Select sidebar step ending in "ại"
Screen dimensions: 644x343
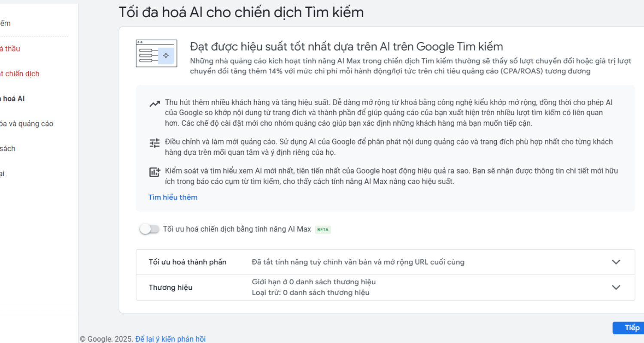click(3, 173)
